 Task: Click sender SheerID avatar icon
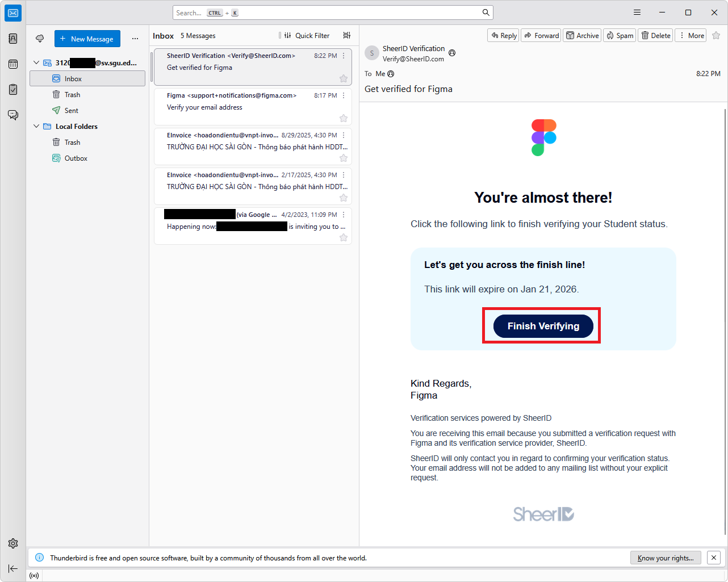[372, 53]
